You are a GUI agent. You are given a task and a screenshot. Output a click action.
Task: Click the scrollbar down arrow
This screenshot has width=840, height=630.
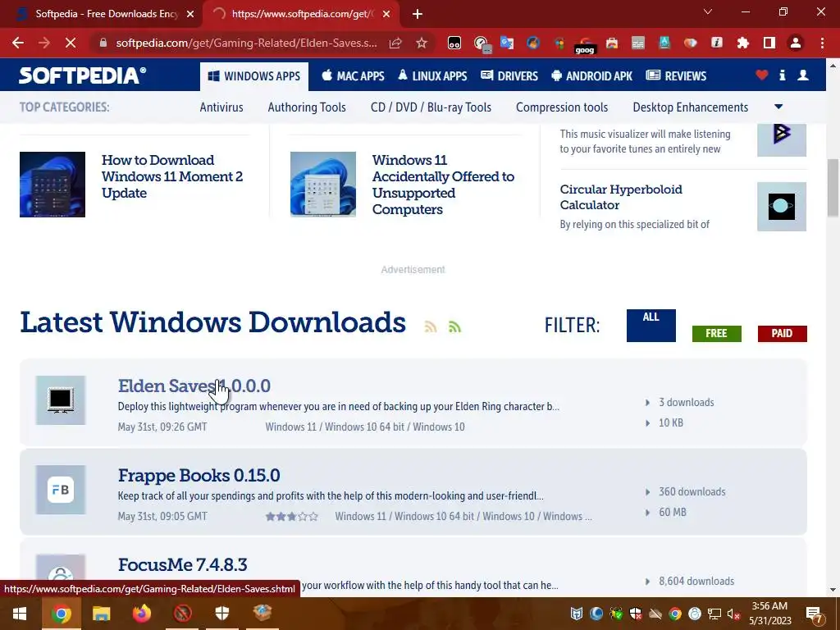pos(833,590)
